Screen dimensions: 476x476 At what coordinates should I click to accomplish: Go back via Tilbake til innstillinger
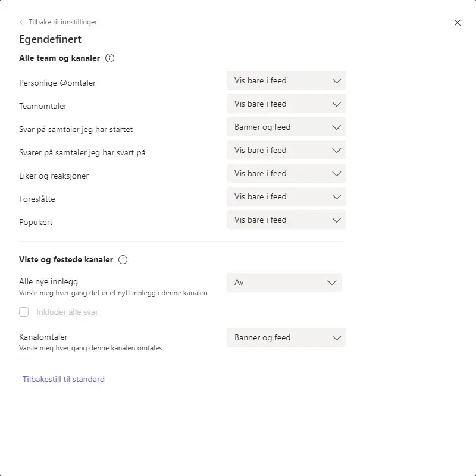[62, 22]
